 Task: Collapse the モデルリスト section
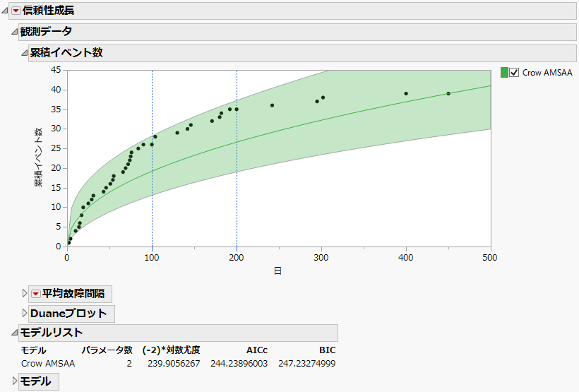(x=14, y=333)
